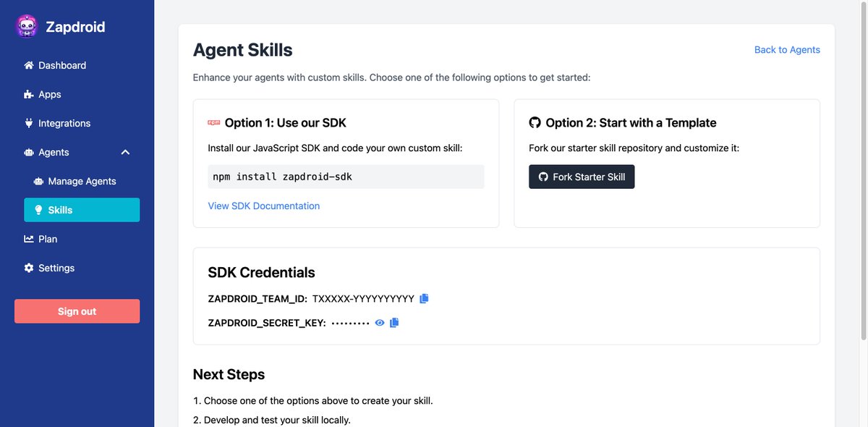This screenshot has width=868, height=427.
Task: Click the red Sign out button
Action: (77, 311)
